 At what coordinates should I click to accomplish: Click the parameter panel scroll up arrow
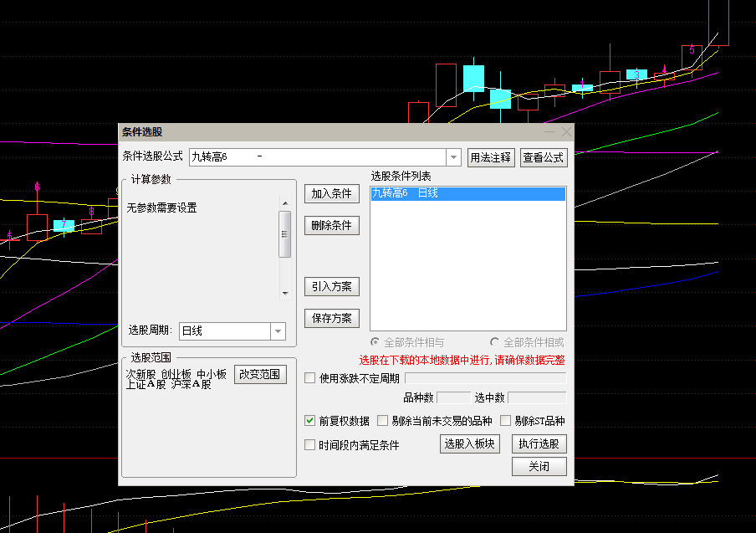(285, 203)
